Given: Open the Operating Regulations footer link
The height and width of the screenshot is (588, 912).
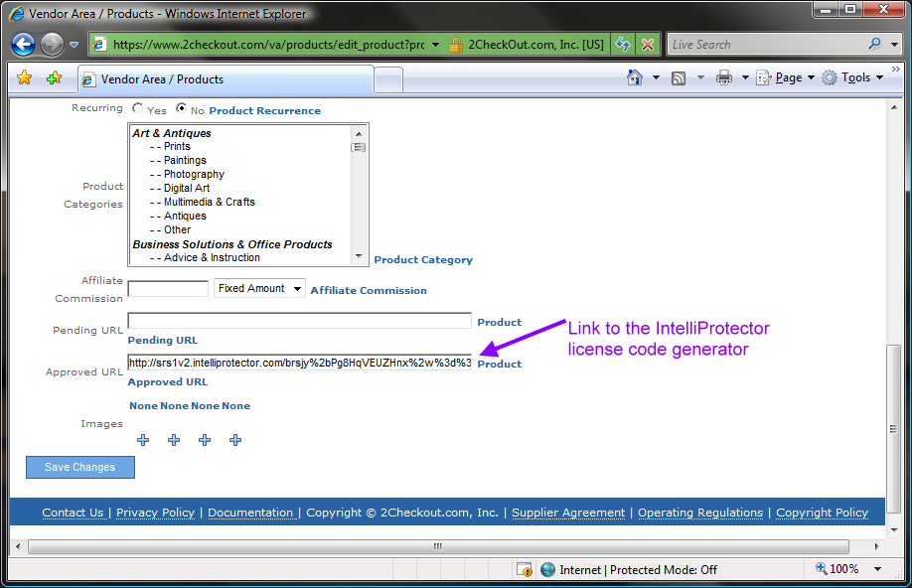Looking at the screenshot, I should (700, 513).
